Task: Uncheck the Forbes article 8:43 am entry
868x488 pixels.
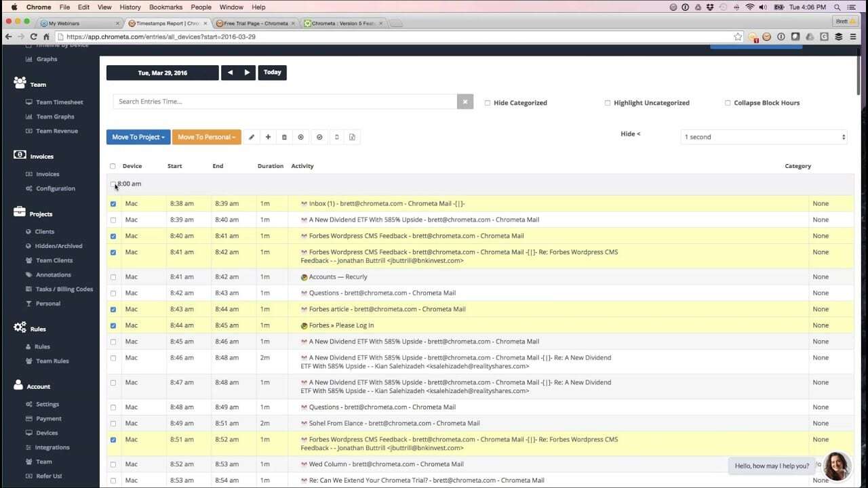Action: [x=113, y=309]
